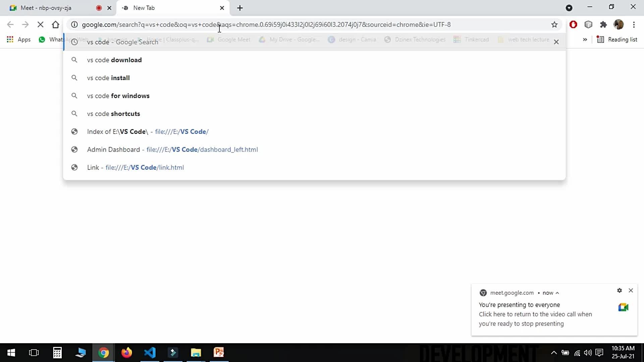Open the Windows Start menu

click(11, 353)
